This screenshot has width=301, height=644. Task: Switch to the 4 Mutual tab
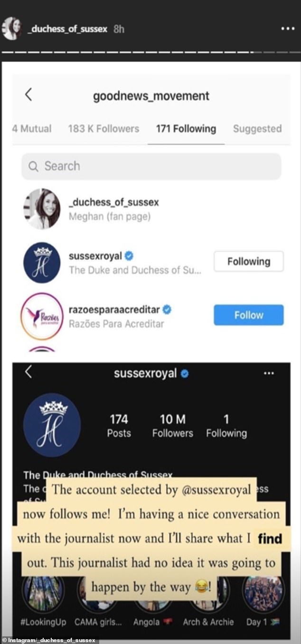click(32, 129)
